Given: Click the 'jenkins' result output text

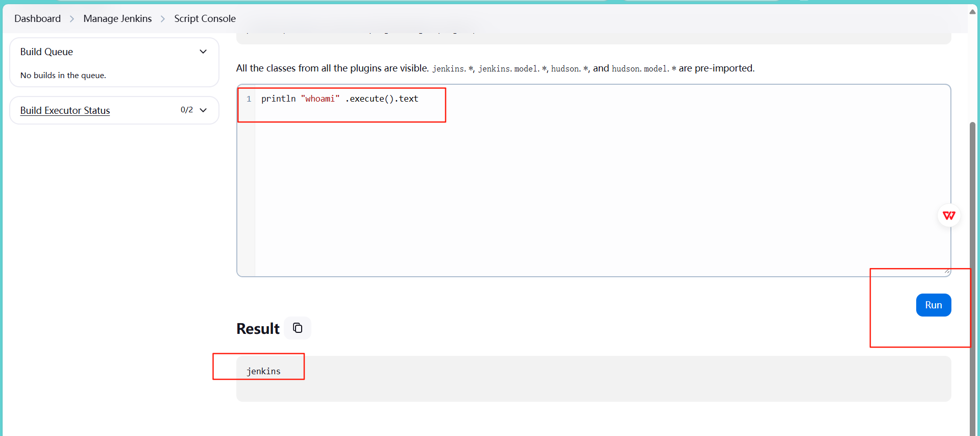Looking at the screenshot, I should click(x=263, y=371).
